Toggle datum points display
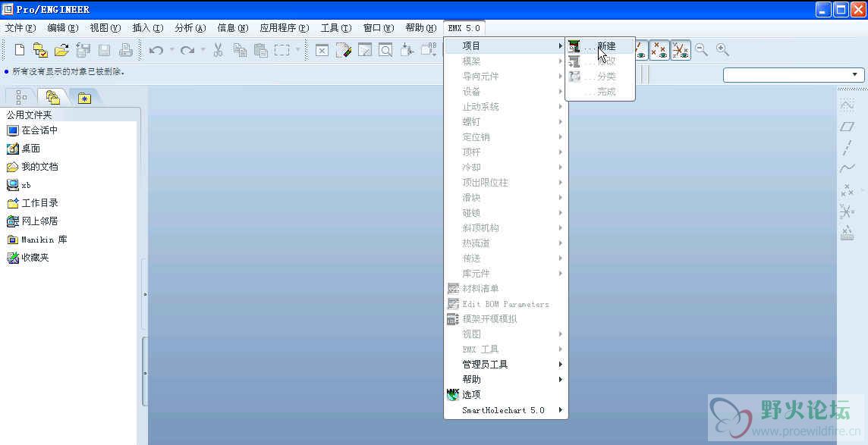 point(659,50)
